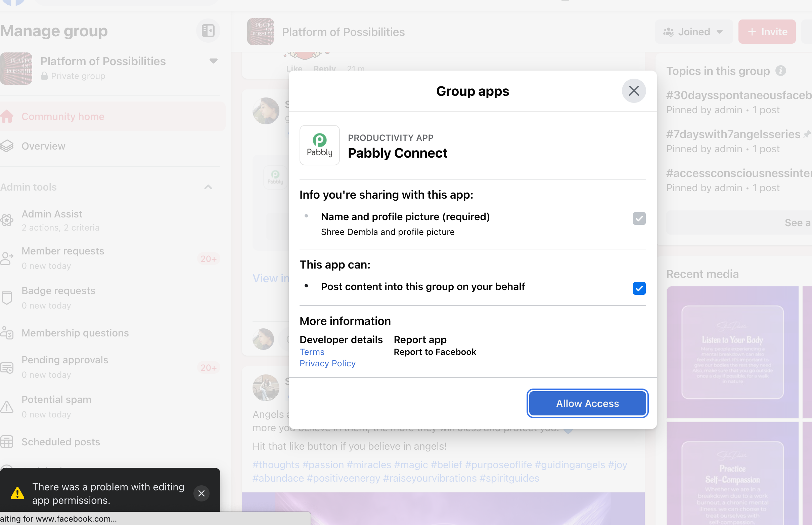Image resolution: width=812 pixels, height=525 pixels.
Task: Click the Admin Assist icon
Action: pyautogui.click(x=6, y=220)
